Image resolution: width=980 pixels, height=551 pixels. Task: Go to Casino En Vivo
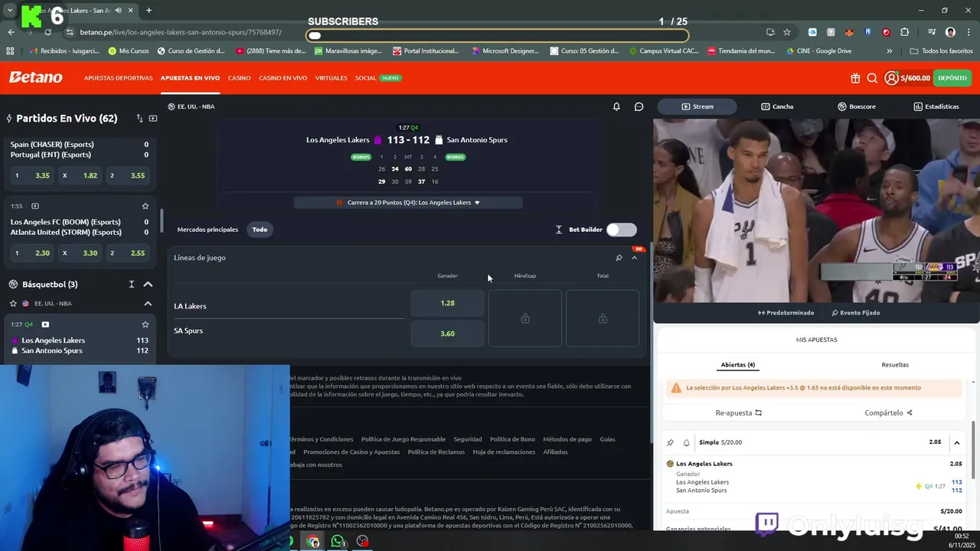tap(283, 78)
